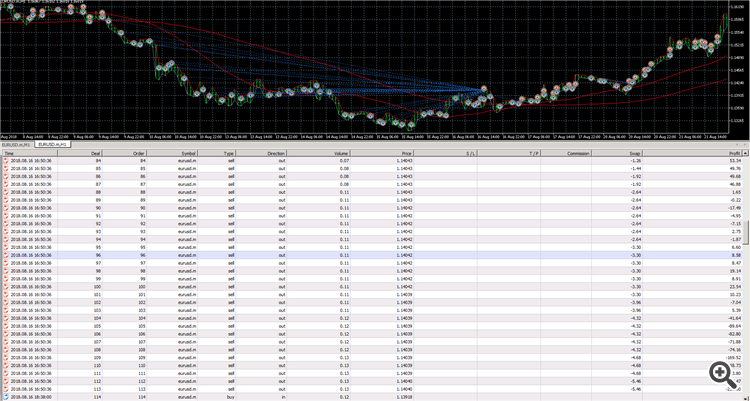Click the sell deal icon for deal 91
Screen dimensions: 750x401
tap(6, 216)
